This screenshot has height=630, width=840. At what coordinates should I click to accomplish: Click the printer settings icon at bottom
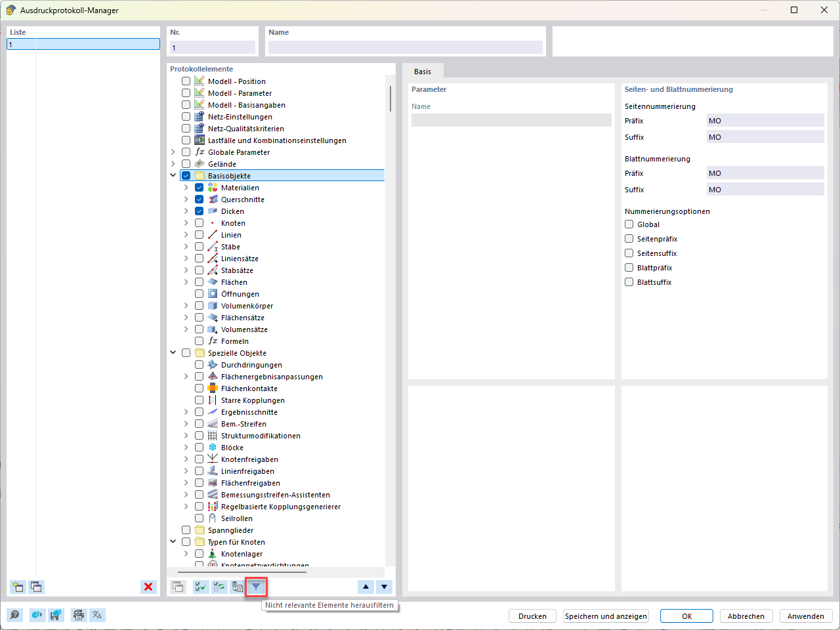click(79, 615)
